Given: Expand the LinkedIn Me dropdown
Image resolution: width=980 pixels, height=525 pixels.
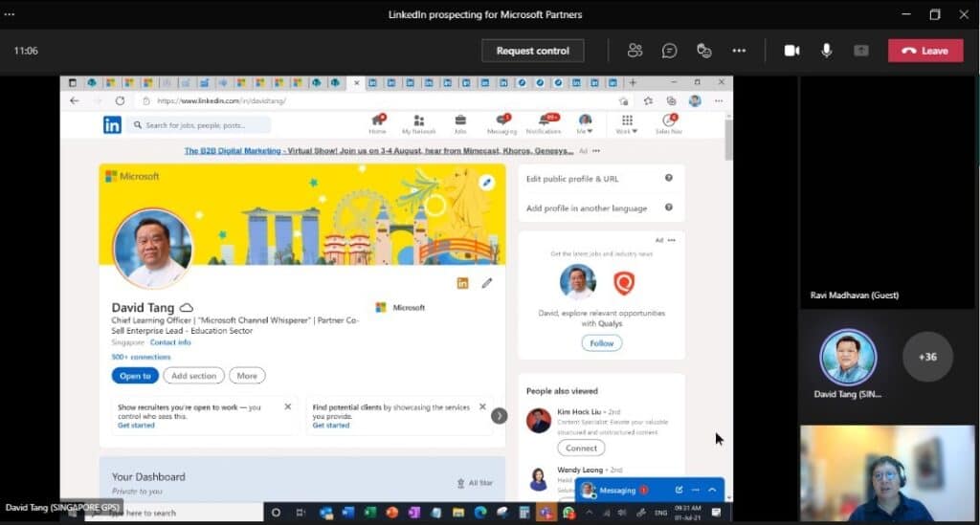Looking at the screenshot, I should click(585, 124).
